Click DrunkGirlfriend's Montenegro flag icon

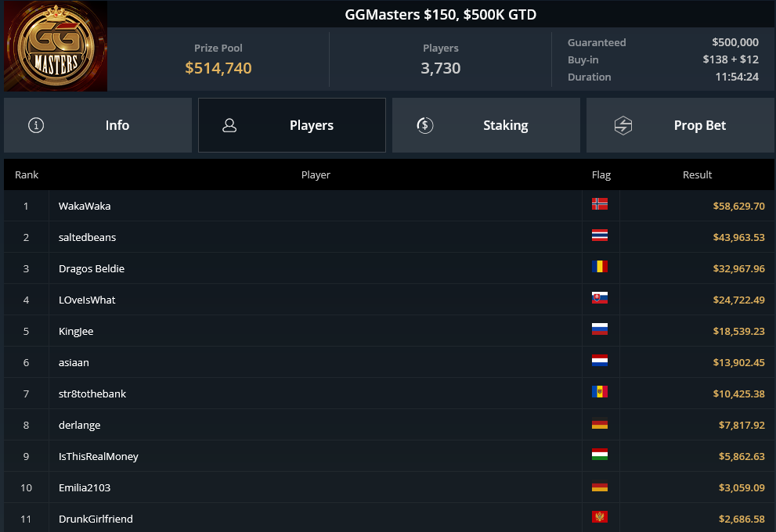[x=599, y=516]
